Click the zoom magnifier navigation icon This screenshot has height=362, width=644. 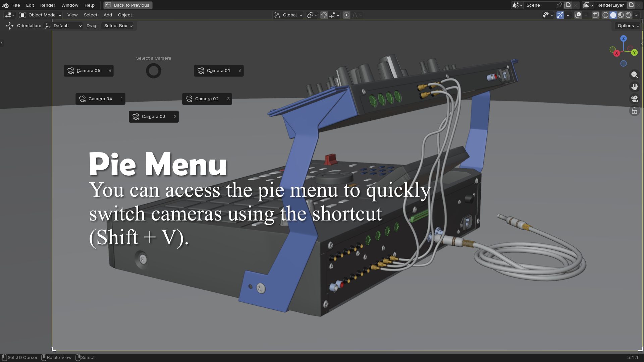coord(634,75)
